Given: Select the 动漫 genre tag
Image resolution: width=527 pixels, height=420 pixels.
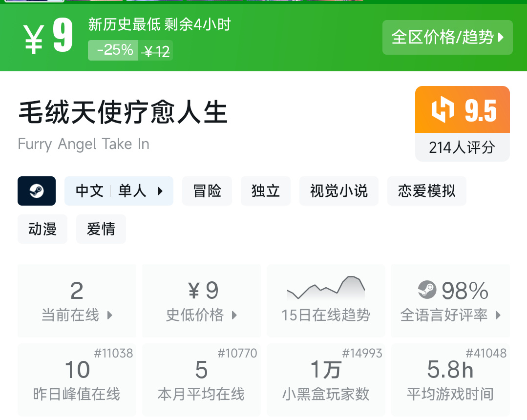Looking at the screenshot, I should (x=42, y=229).
